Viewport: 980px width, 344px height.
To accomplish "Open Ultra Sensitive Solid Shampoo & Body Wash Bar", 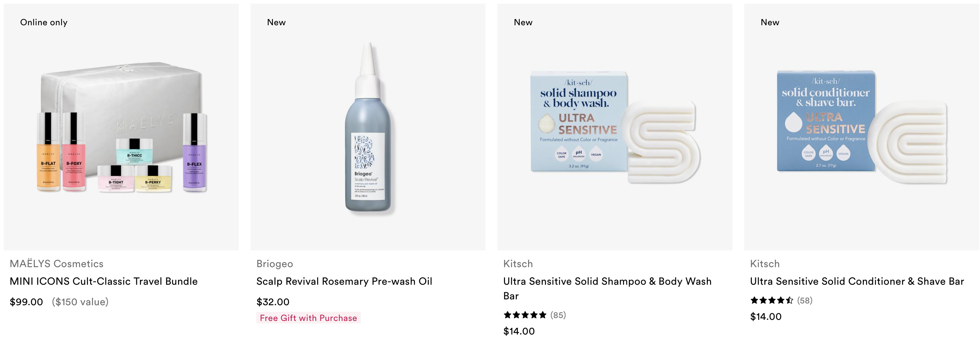I will [607, 288].
